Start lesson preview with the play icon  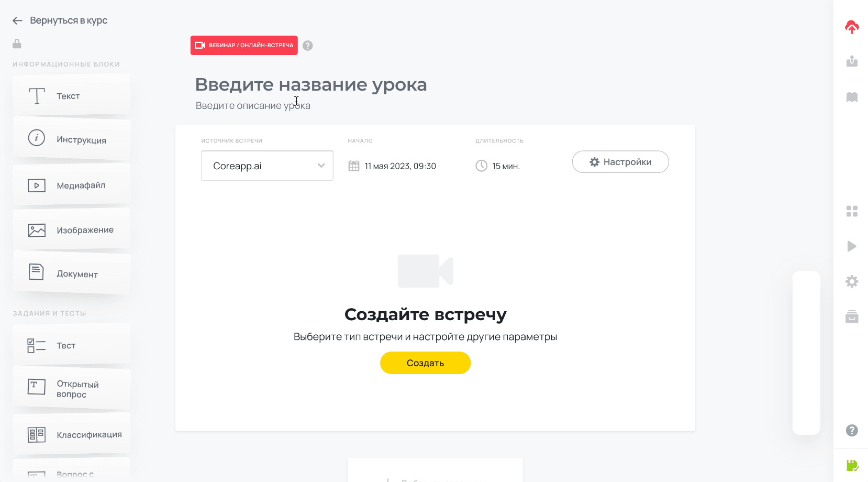(x=852, y=246)
